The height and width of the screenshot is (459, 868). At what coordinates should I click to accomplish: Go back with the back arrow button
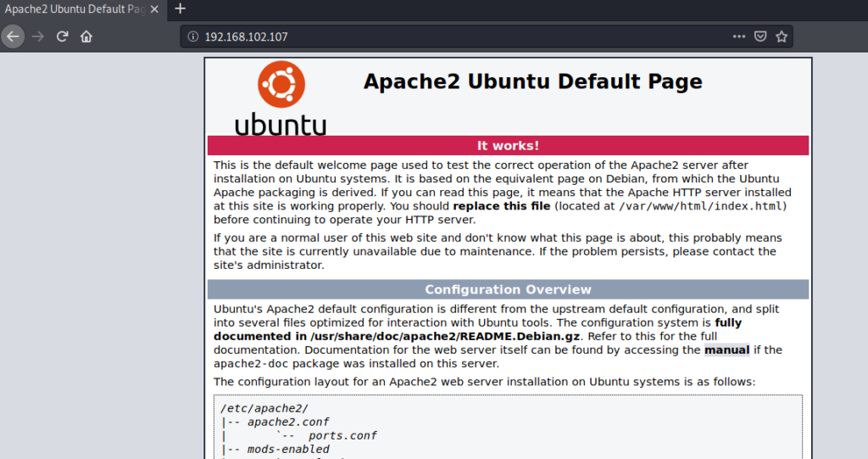click(13, 36)
